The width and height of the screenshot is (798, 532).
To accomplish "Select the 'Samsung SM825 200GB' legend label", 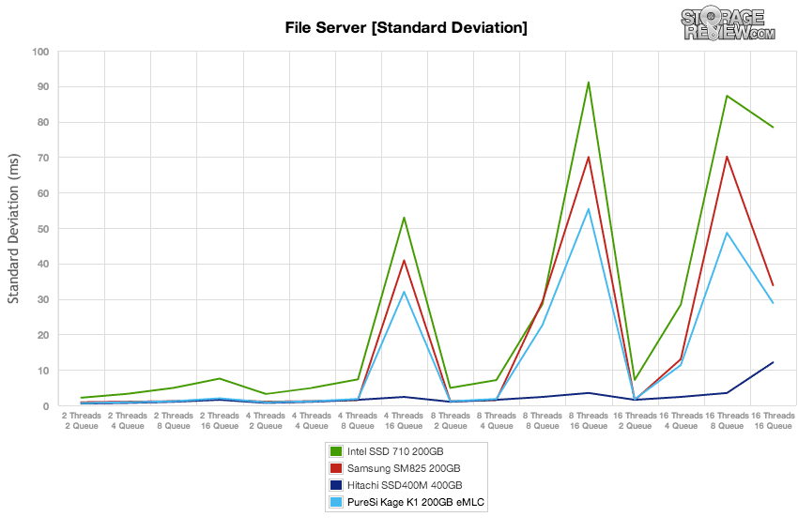I will (404, 468).
